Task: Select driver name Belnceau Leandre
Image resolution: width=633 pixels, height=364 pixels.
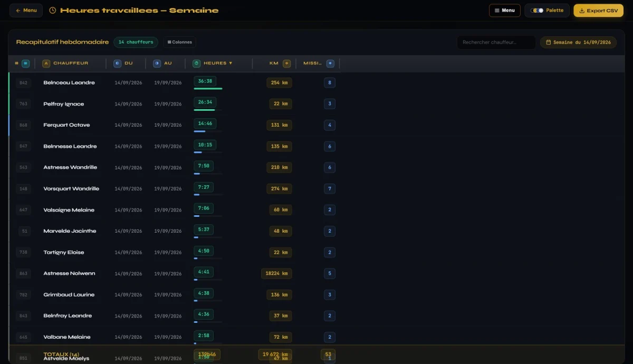Action: 69,83
